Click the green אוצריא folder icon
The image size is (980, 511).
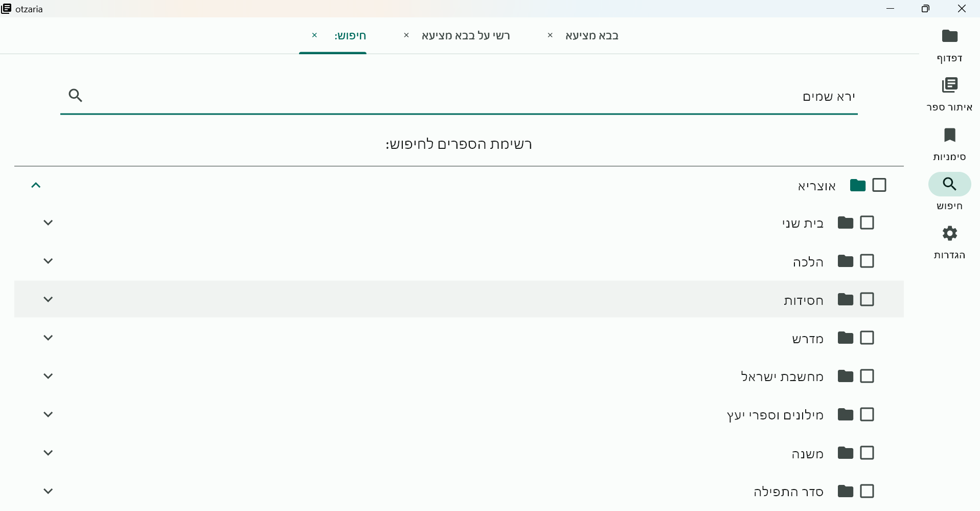coord(857,185)
